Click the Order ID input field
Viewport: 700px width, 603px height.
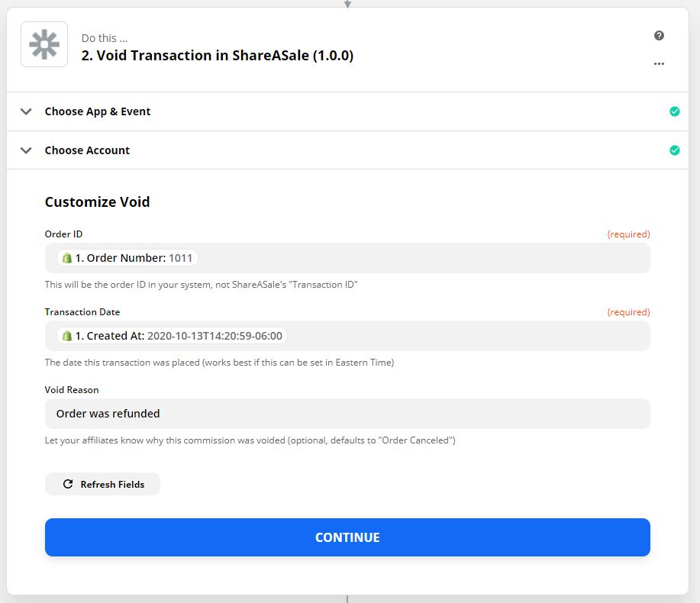347,258
